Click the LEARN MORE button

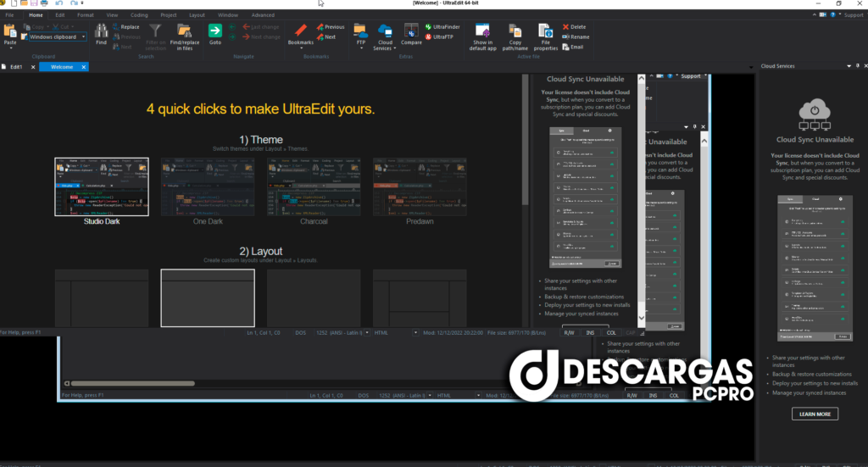click(815, 414)
